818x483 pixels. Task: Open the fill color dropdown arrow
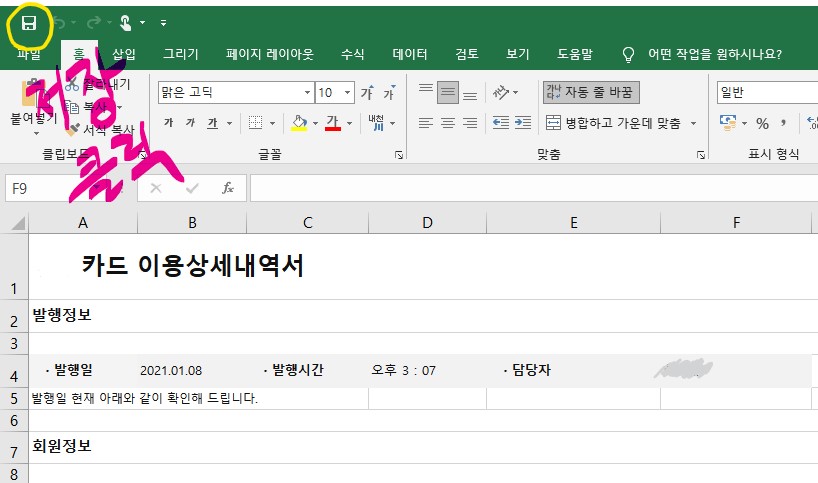316,123
